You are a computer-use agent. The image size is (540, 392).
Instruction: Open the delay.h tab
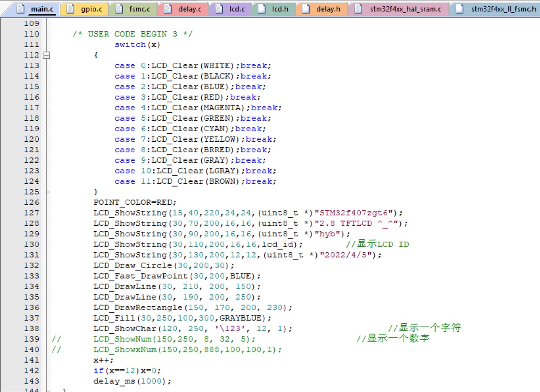[x=321, y=9]
